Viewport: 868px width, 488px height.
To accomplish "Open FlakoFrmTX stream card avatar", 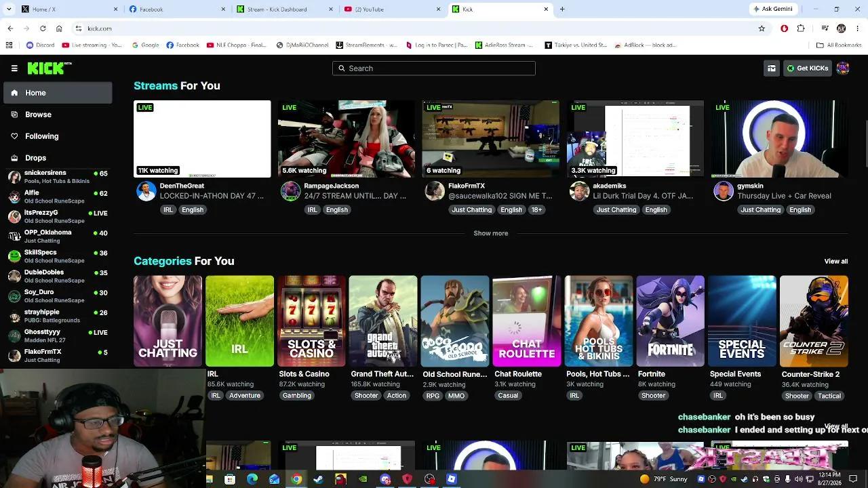I will click(x=435, y=191).
